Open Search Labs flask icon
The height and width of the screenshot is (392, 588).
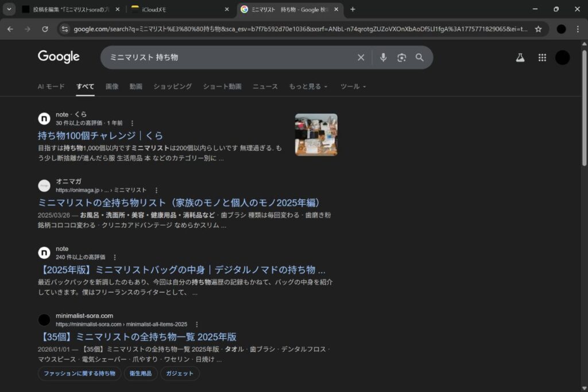[520, 57]
